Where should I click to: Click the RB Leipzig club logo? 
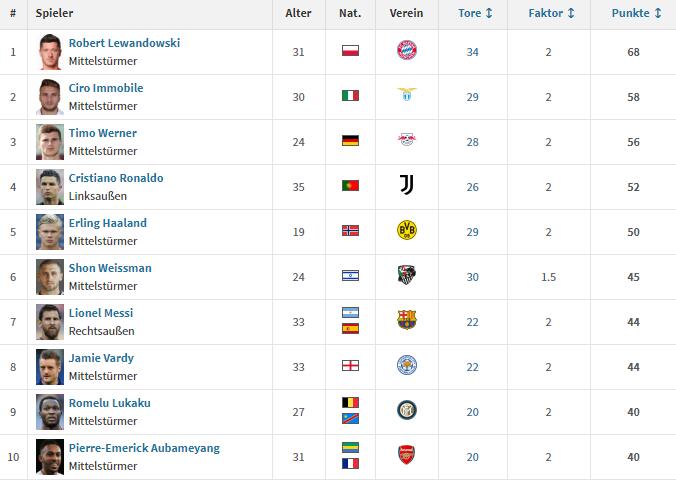(407, 139)
